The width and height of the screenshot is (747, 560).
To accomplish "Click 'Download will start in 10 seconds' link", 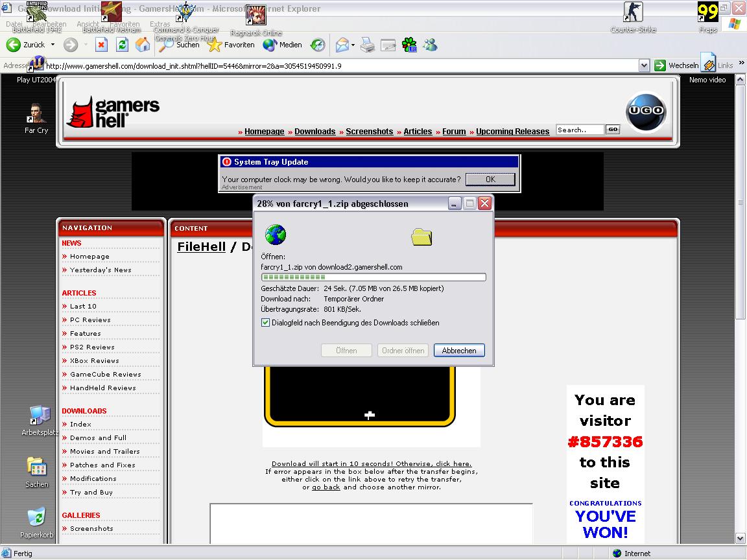I will coord(372,464).
